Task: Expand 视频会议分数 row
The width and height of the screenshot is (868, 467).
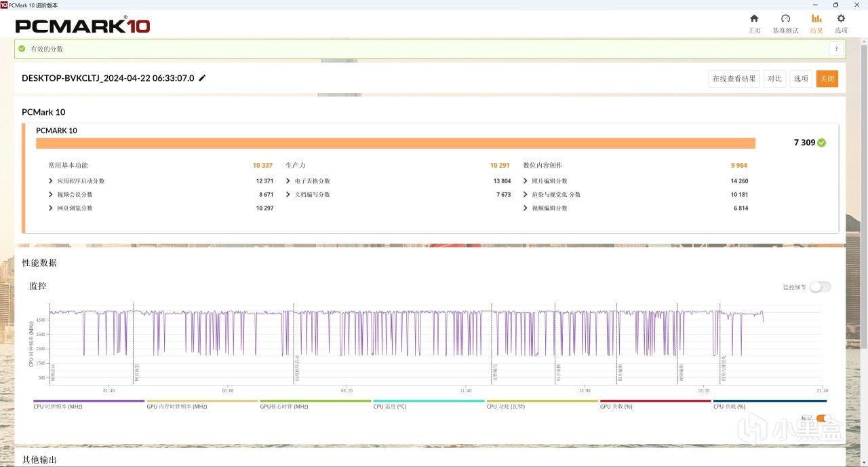Action: pos(51,195)
